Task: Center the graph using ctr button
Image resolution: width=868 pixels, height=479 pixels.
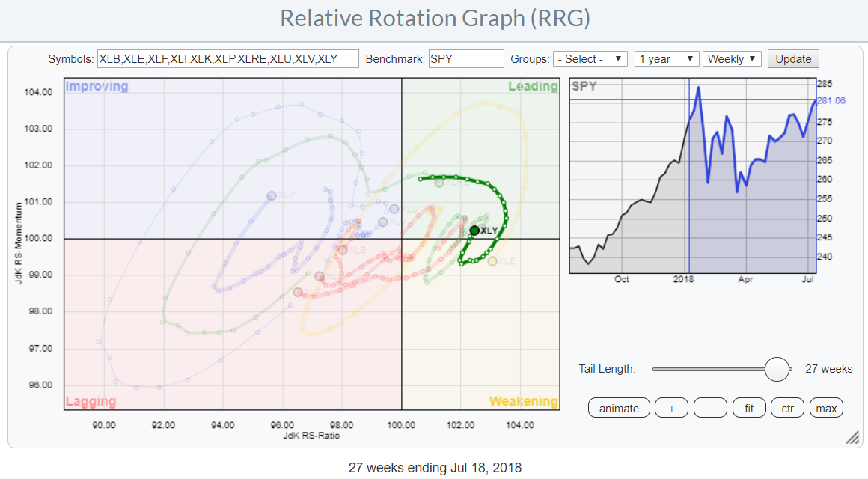Action: pos(787,408)
